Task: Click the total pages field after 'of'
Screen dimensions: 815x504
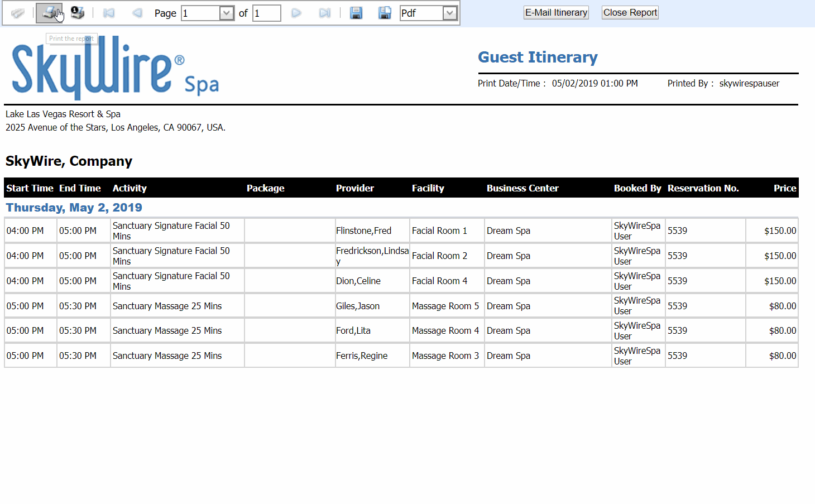Action: pos(266,13)
